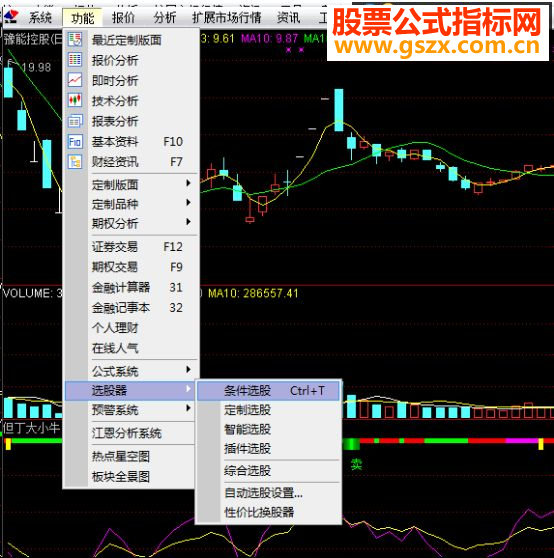Open the 系统 menu
The image size is (554, 558).
40,17
